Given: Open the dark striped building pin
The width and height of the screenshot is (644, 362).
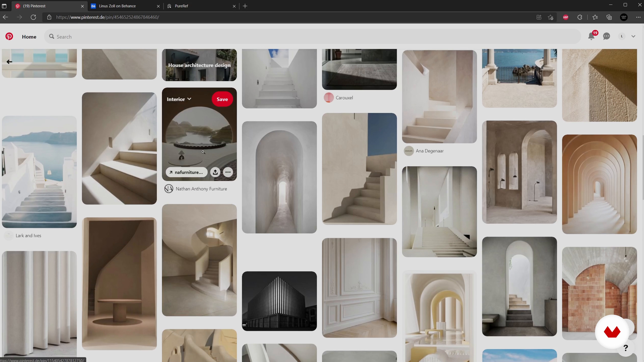Looking at the screenshot, I should 279,301.
